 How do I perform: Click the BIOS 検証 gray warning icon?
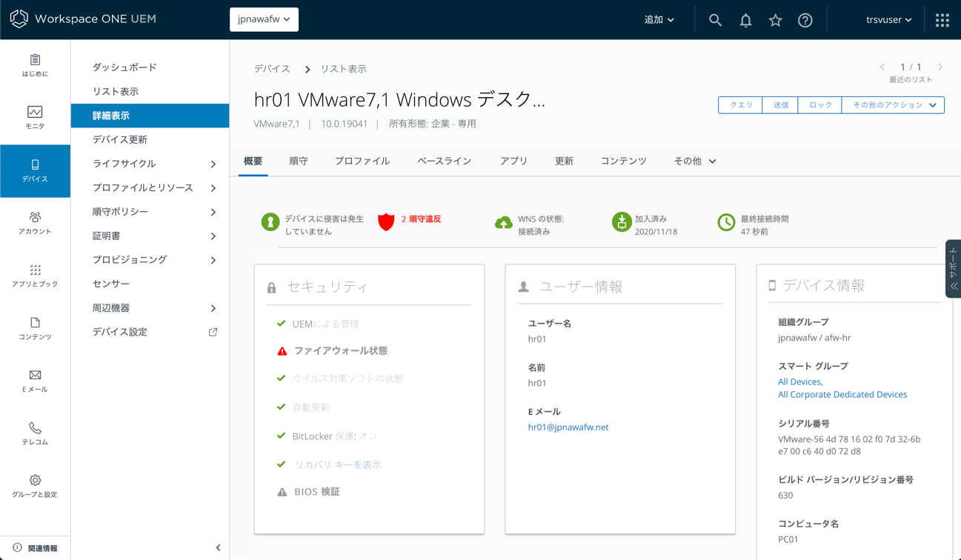click(x=282, y=492)
